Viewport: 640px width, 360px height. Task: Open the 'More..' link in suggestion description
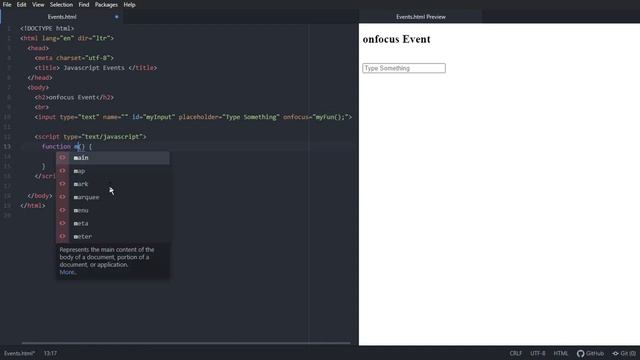67,272
